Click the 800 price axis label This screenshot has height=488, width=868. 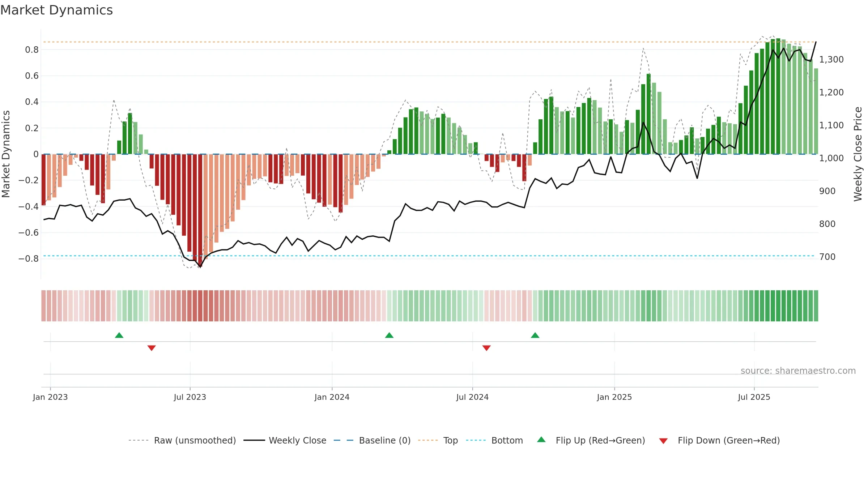coord(827,224)
